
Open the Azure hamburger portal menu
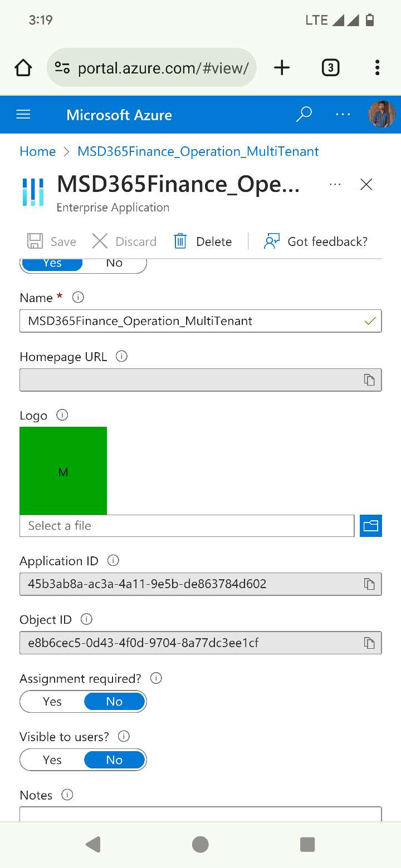click(23, 115)
